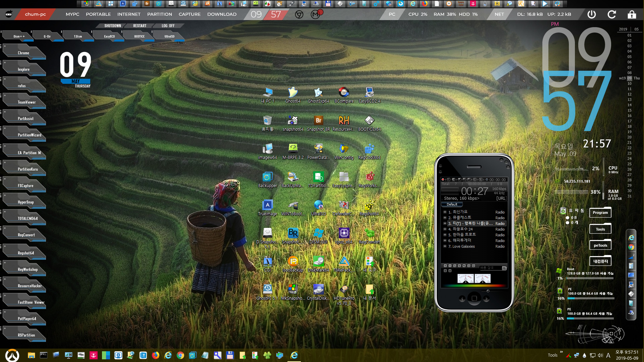
Task: Open the file explorer taskbar icon
Action: 31,355
